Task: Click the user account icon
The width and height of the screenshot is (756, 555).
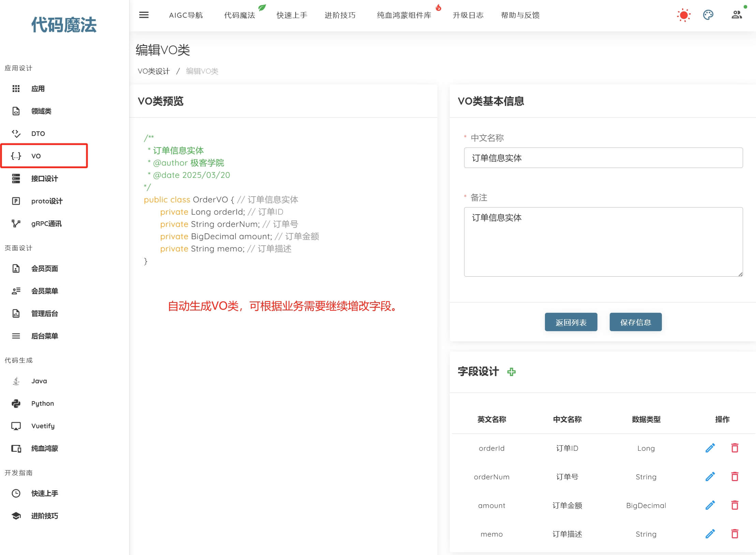Action: [x=737, y=15]
